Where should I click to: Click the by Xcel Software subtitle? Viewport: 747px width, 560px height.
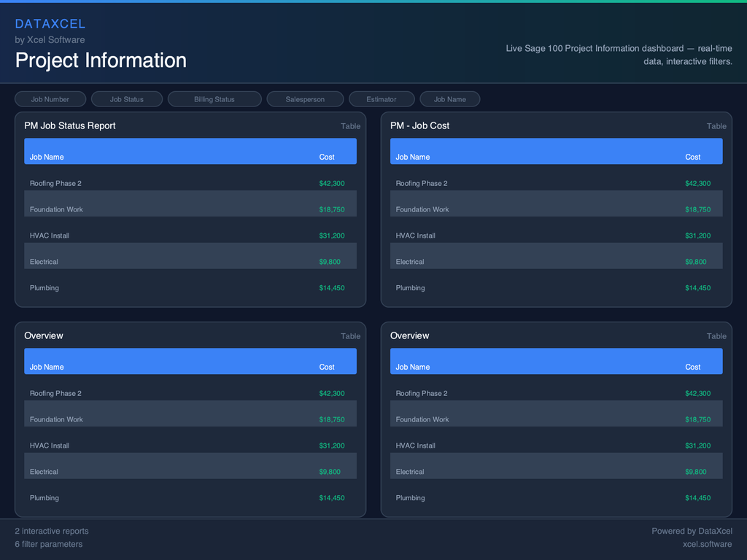[50, 40]
